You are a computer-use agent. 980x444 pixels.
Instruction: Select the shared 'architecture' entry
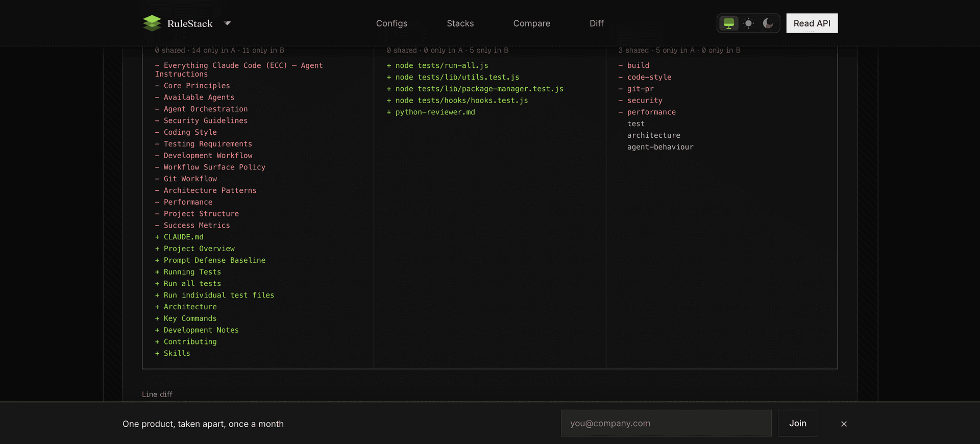click(654, 136)
